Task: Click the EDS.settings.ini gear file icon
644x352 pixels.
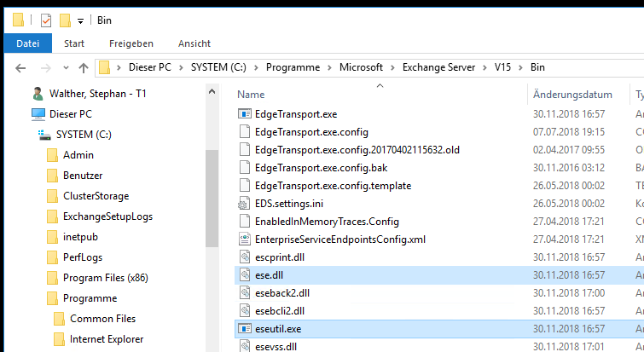Action: 244,204
